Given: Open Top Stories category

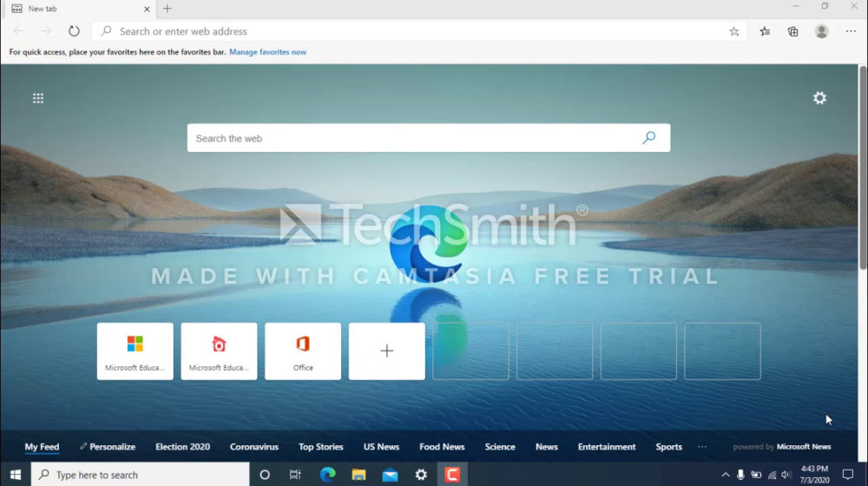Looking at the screenshot, I should tap(321, 447).
